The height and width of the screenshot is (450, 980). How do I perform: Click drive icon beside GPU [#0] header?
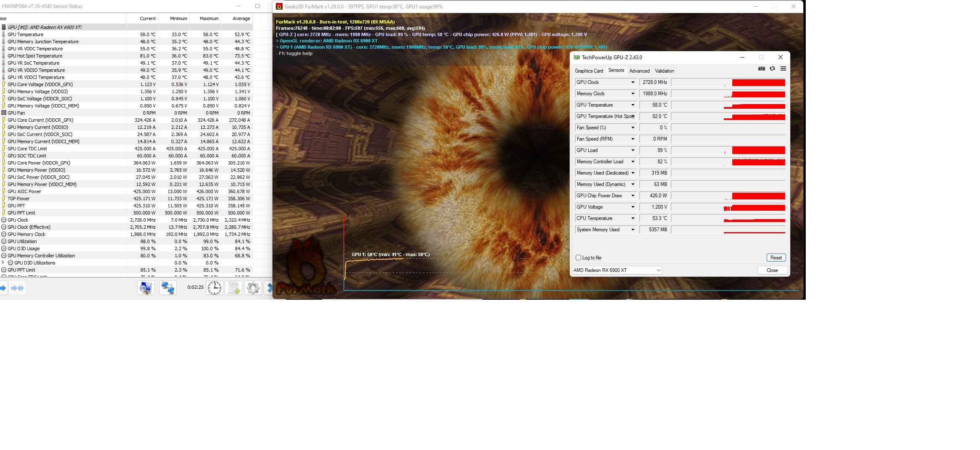pos(4,27)
